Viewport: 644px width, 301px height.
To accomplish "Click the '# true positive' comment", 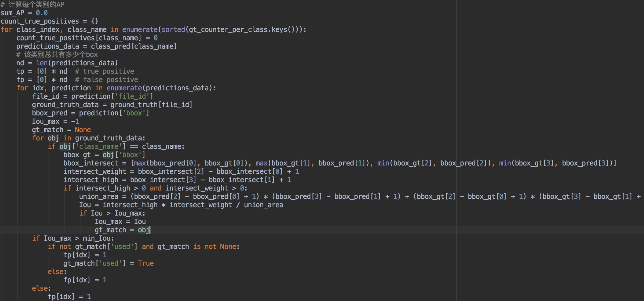I will pyautogui.click(x=105, y=71).
